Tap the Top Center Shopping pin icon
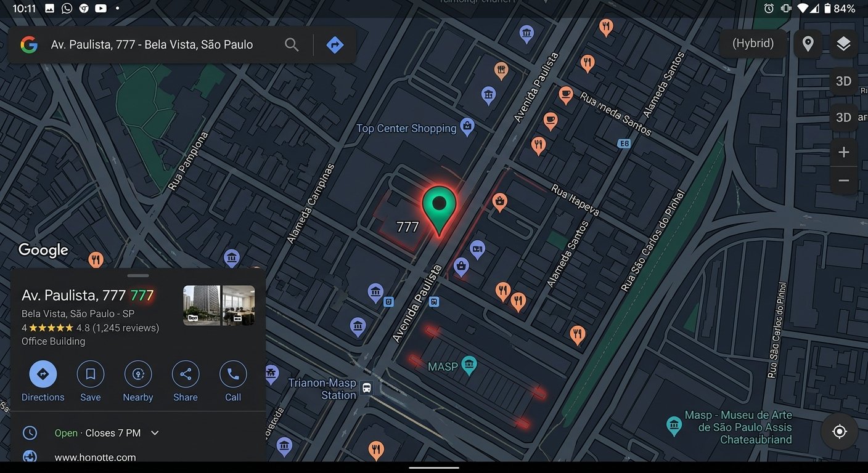868x473 pixels. point(467,127)
